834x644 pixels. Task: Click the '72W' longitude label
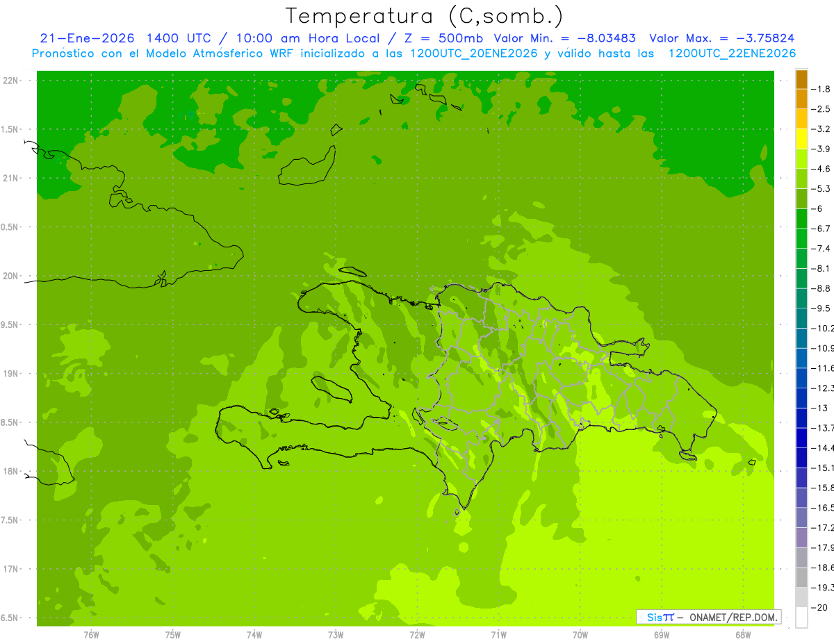pos(417,635)
